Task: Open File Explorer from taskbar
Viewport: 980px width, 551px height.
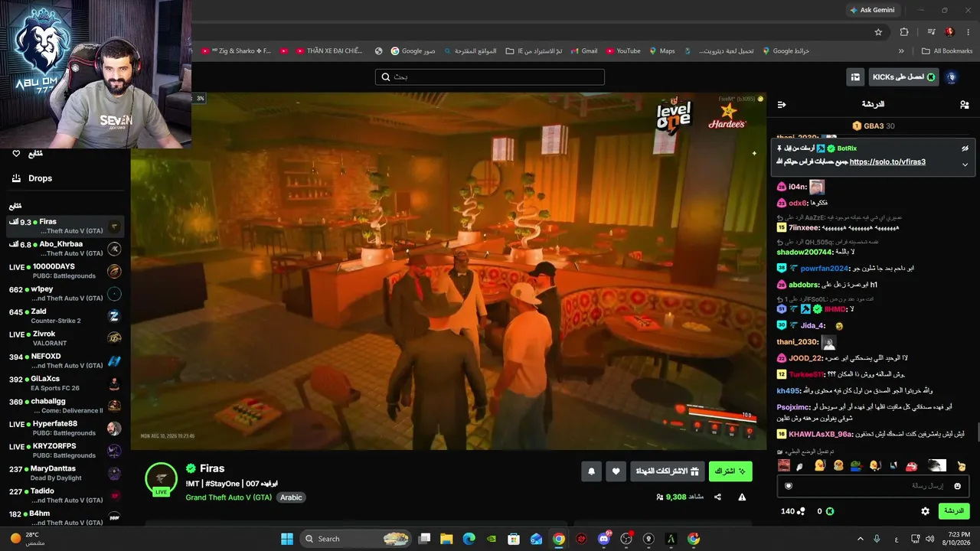Action: (446, 539)
